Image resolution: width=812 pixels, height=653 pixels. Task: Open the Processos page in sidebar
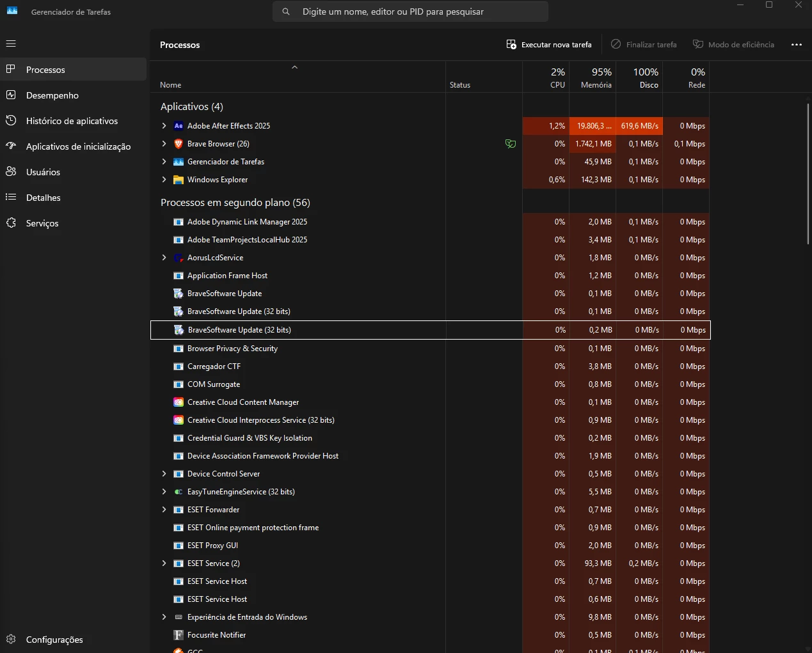(x=74, y=70)
